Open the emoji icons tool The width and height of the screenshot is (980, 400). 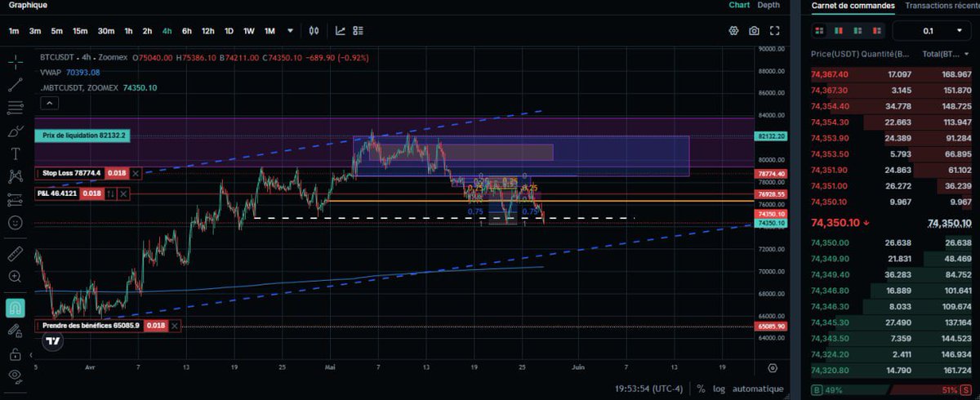15,222
